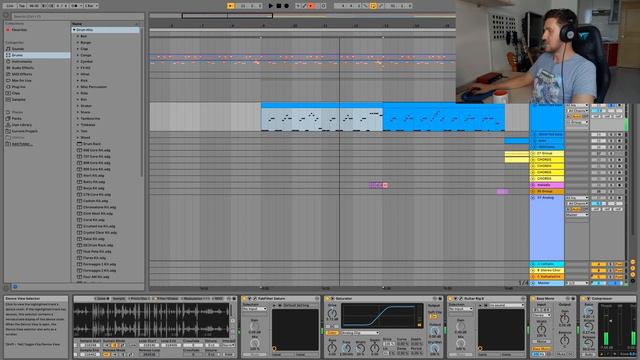Screen dimensions: 640x360
Task: Click the Saturator Dry/Wet knob
Action: pyautogui.click(x=434, y=347)
